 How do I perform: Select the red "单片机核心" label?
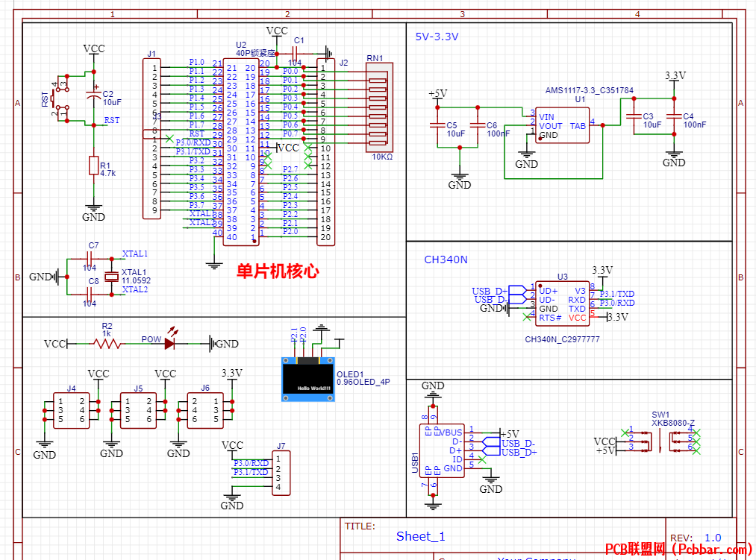coord(278,271)
